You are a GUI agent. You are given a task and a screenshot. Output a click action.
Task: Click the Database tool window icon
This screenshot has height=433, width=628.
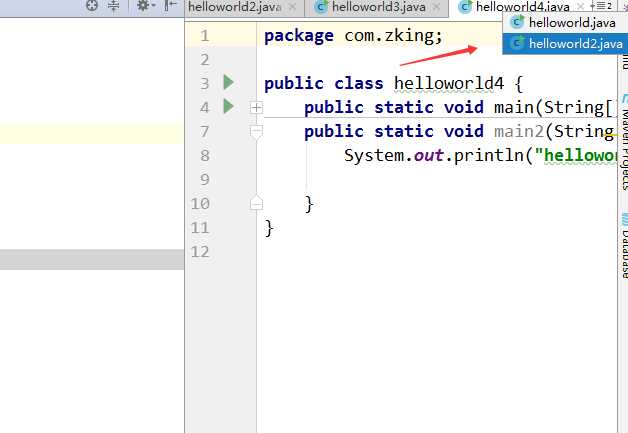point(624,219)
